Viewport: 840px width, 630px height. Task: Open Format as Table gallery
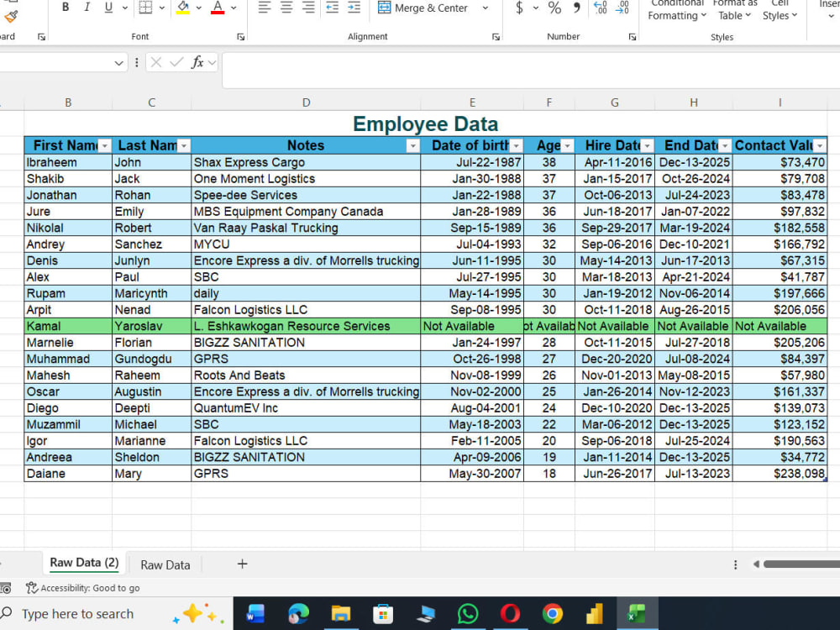coord(735,9)
